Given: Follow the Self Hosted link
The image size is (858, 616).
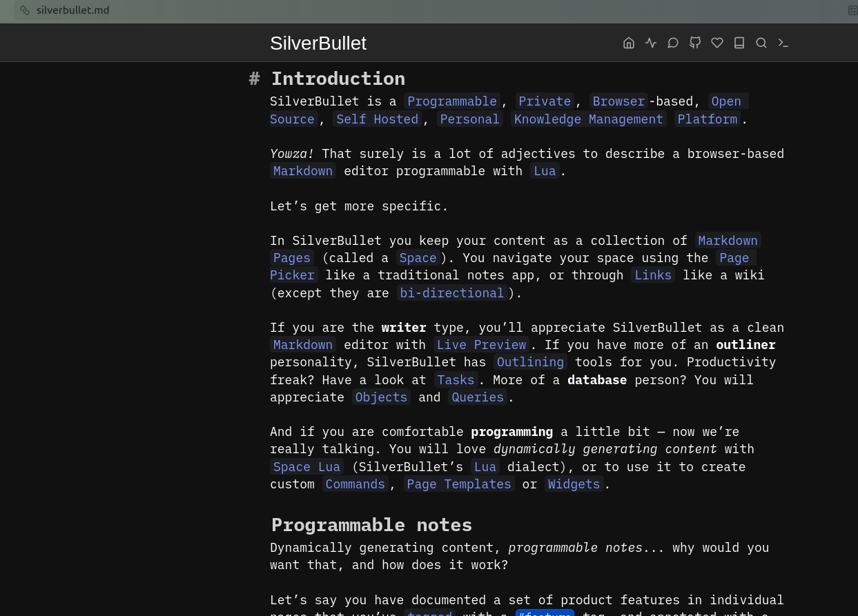Looking at the screenshot, I should point(377,119).
